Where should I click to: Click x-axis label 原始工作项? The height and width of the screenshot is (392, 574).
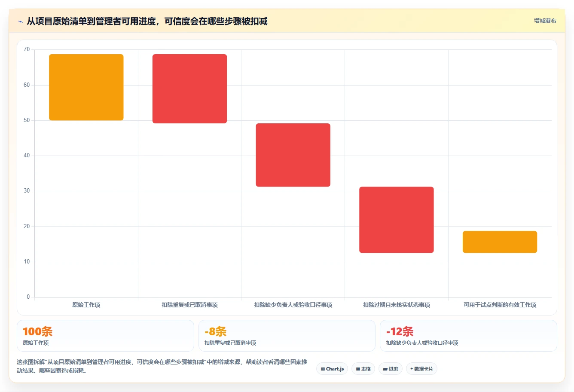pyautogui.click(x=86, y=305)
